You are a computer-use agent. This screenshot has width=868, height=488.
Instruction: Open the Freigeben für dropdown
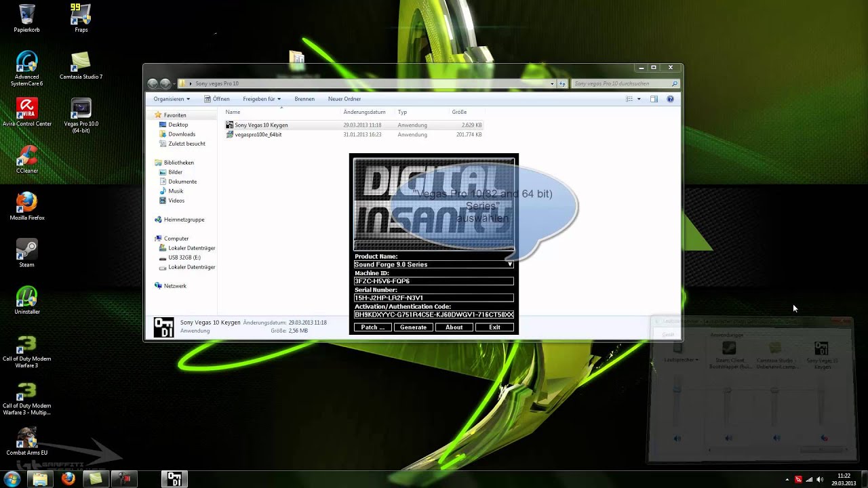pyautogui.click(x=262, y=99)
